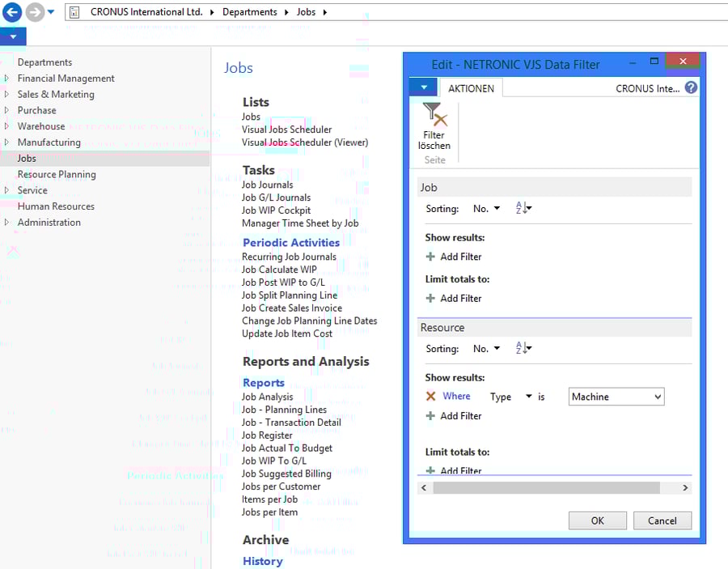Open the Visual Jobs Scheduler link
This screenshot has height=569, width=728.
point(286,129)
